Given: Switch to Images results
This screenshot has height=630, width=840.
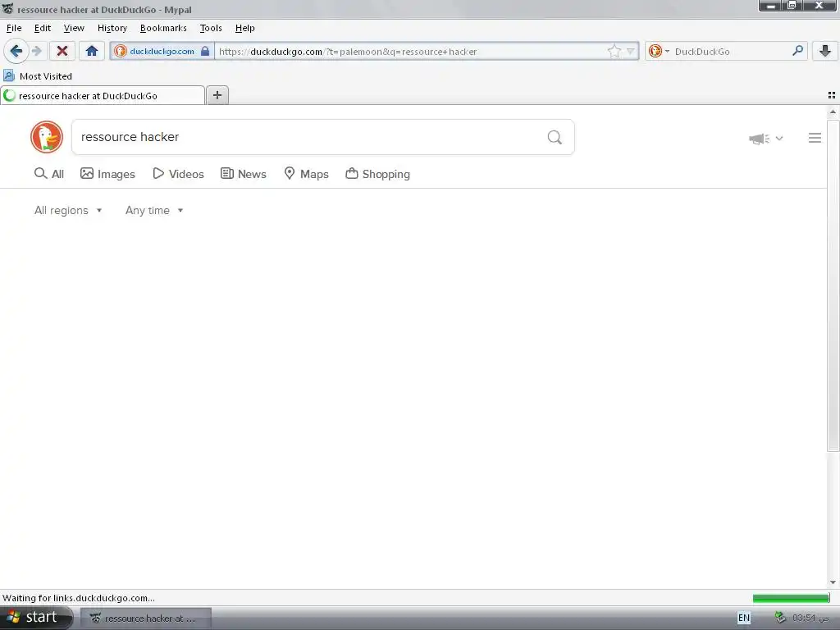Looking at the screenshot, I should 107,174.
